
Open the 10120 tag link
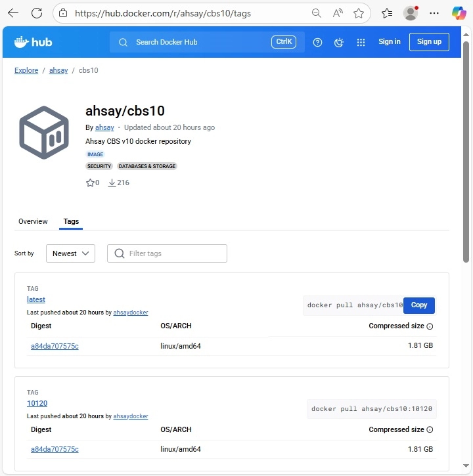tap(37, 403)
